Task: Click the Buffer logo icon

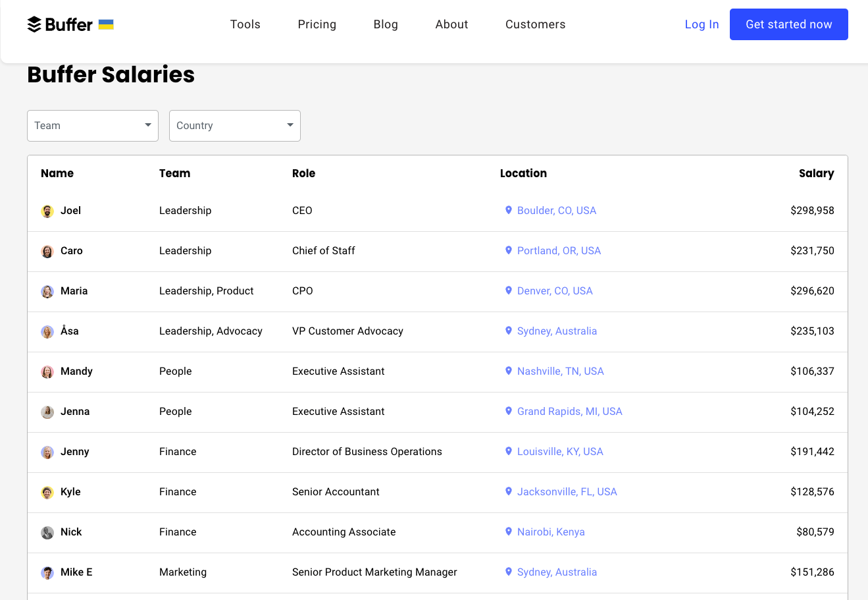Action: click(34, 24)
